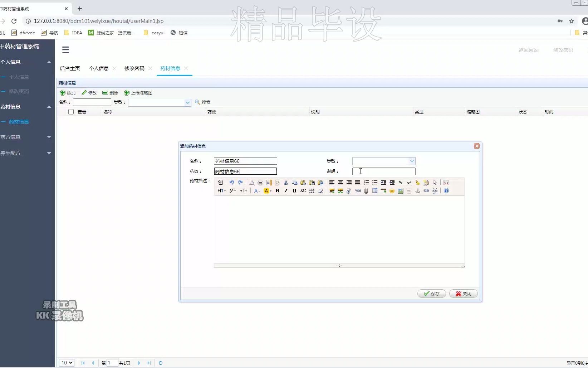Open editor preview
Viewport: 588px width, 368px height.
point(251,183)
